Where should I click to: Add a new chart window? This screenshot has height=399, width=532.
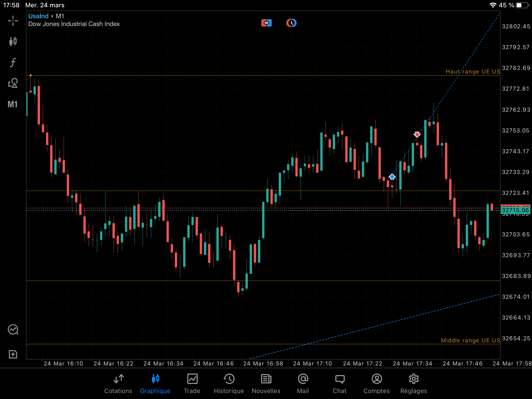(x=13, y=354)
